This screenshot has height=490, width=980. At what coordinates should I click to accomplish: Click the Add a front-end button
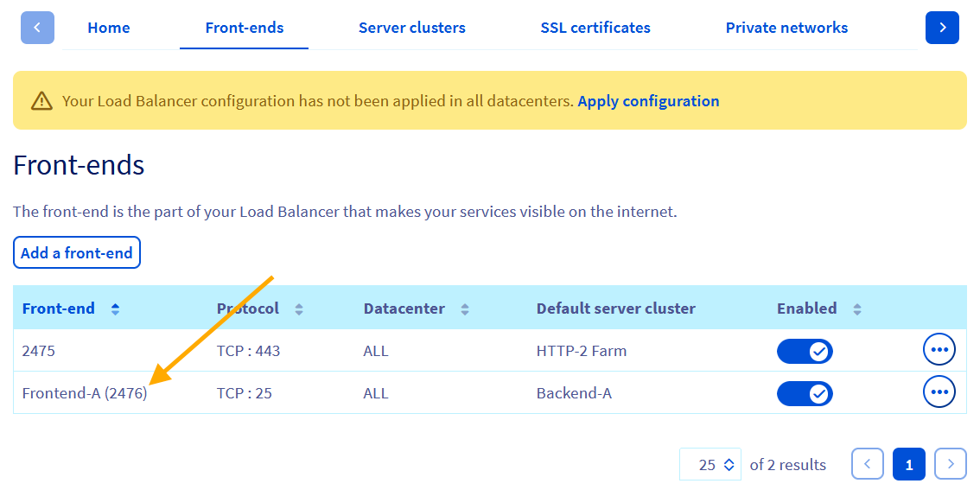[x=77, y=252]
